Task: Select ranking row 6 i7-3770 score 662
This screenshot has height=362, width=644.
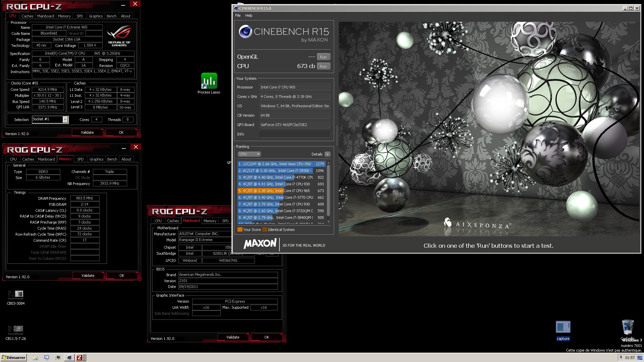Action: pyautogui.click(x=281, y=197)
